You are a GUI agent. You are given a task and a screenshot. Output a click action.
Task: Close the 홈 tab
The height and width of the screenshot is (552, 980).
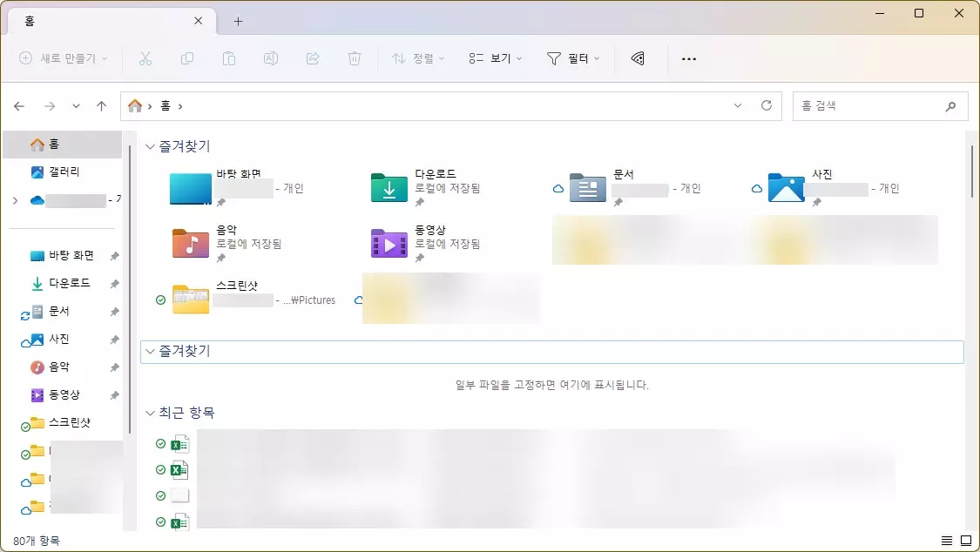[198, 21]
